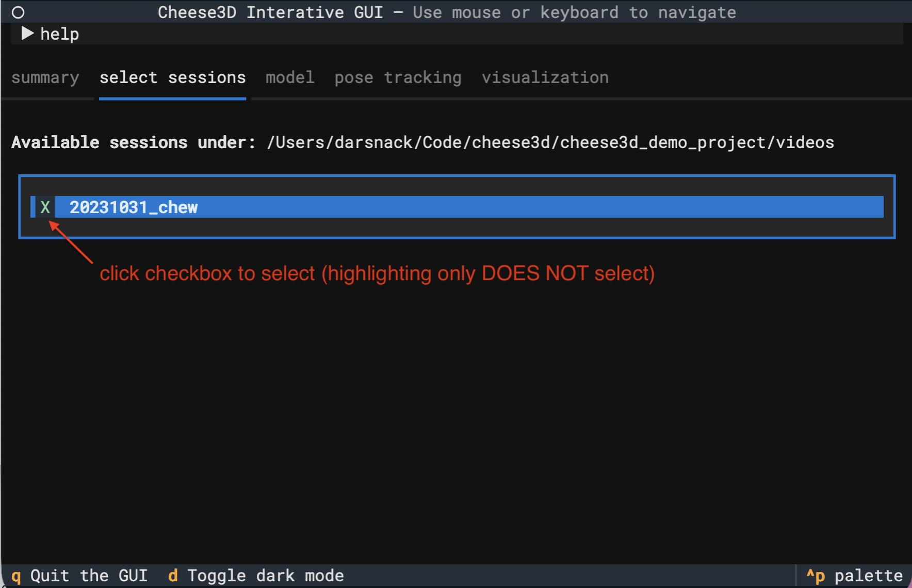This screenshot has height=588, width=912.
Task: Click Quit the GUI in footer
Action: coord(89,576)
